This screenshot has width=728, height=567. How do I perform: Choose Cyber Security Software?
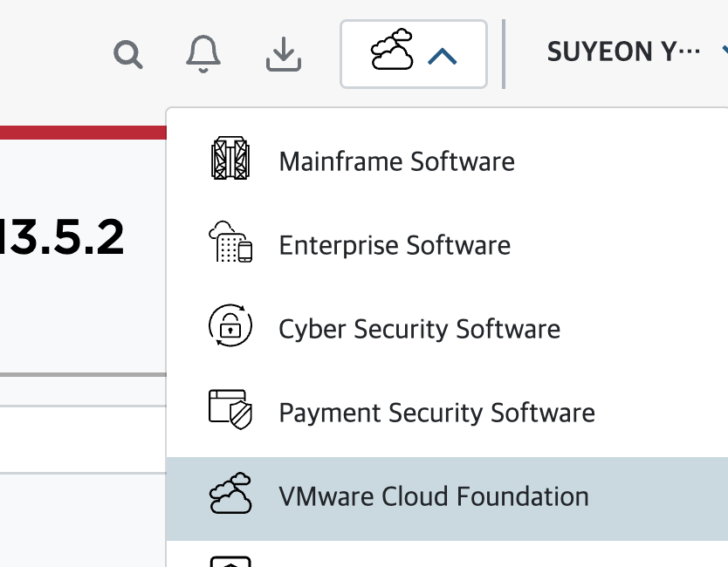point(419,329)
